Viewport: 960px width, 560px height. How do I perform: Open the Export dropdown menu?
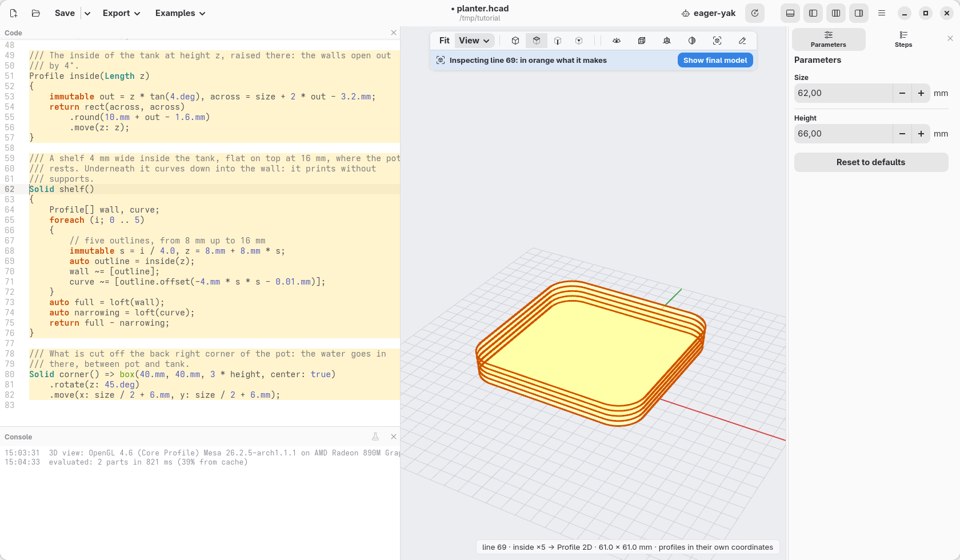point(122,13)
